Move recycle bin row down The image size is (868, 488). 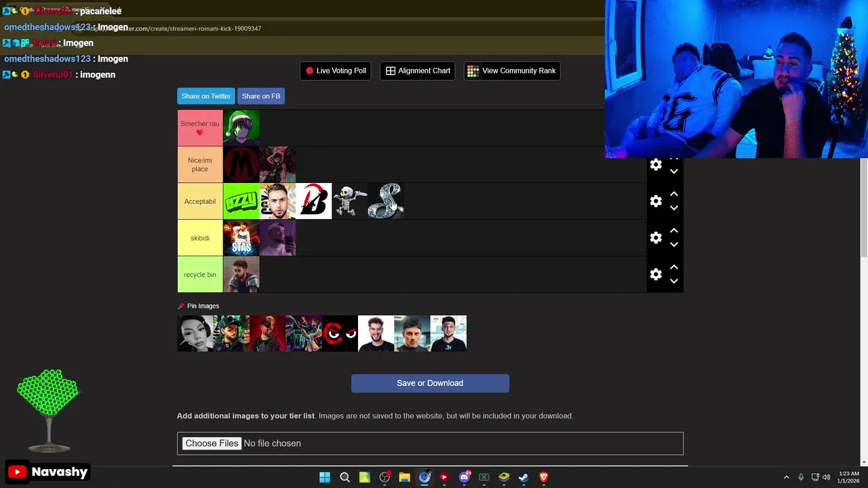point(674,281)
